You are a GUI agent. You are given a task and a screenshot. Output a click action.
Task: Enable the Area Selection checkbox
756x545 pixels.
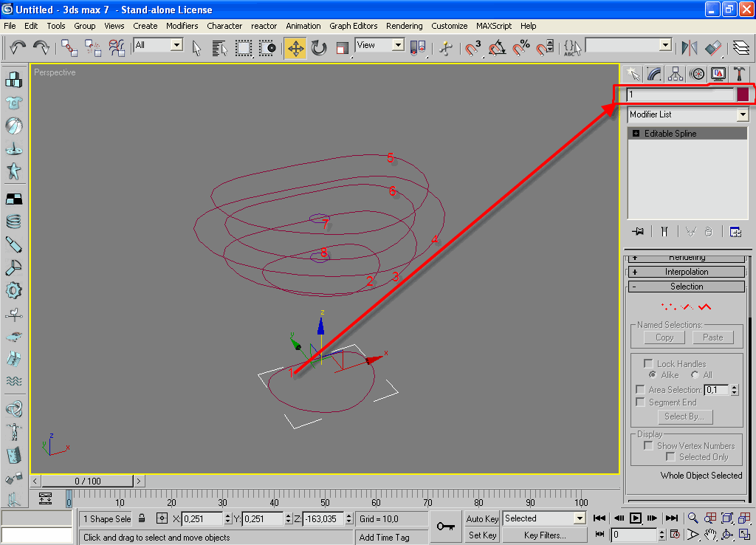tap(641, 389)
